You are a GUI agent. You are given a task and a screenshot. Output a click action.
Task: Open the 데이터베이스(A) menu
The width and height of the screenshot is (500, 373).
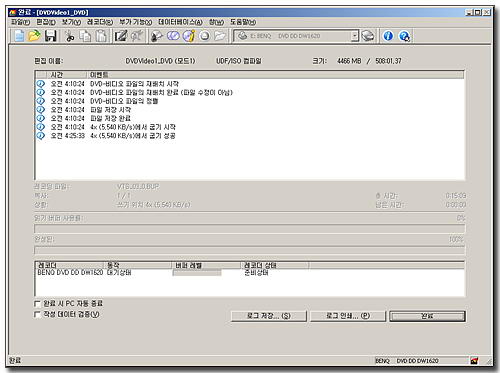coord(180,22)
